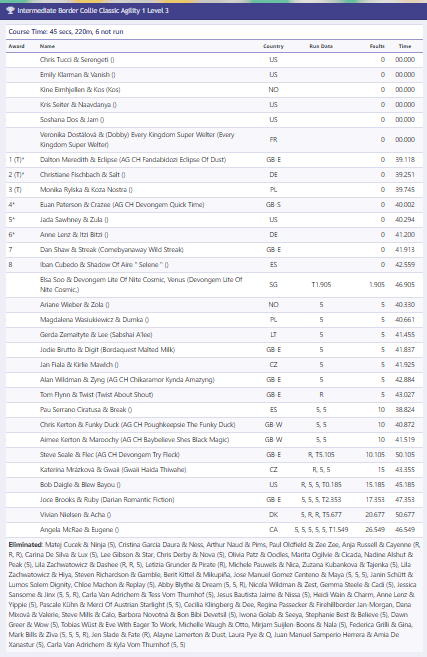Select Pau Serrano Ciratusa & Break row
427x657 pixels.
point(214,410)
